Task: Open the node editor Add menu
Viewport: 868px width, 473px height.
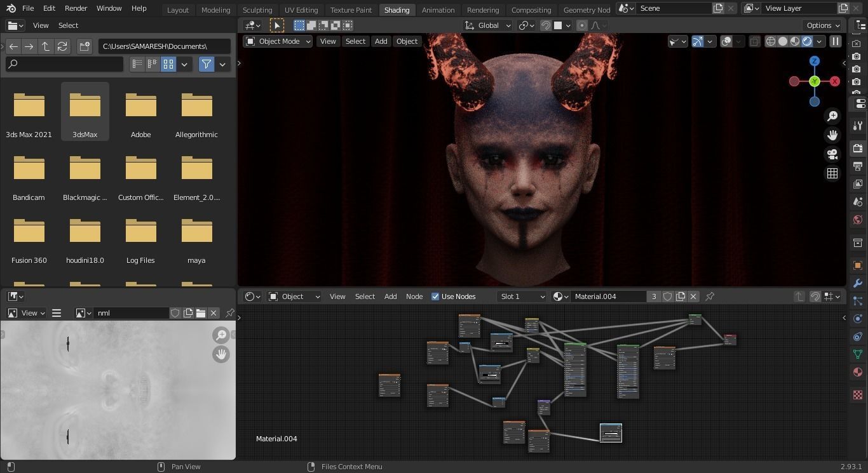Action: (x=390, y=296)
